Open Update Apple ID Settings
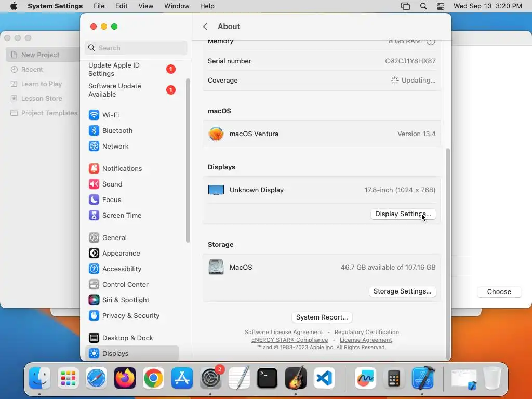Image resolution: width=532 pixels, height=399 pixels. 131,69
